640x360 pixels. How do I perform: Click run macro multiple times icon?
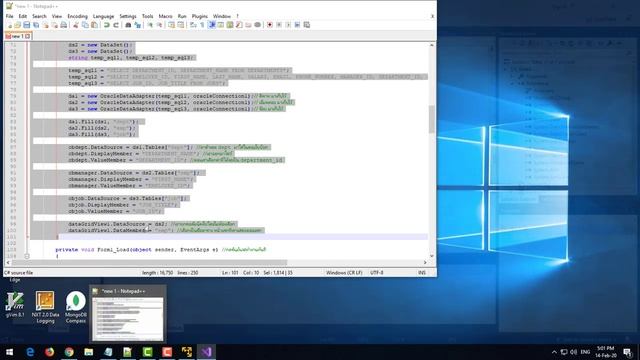pyautogui.click(x=297, y=25)
